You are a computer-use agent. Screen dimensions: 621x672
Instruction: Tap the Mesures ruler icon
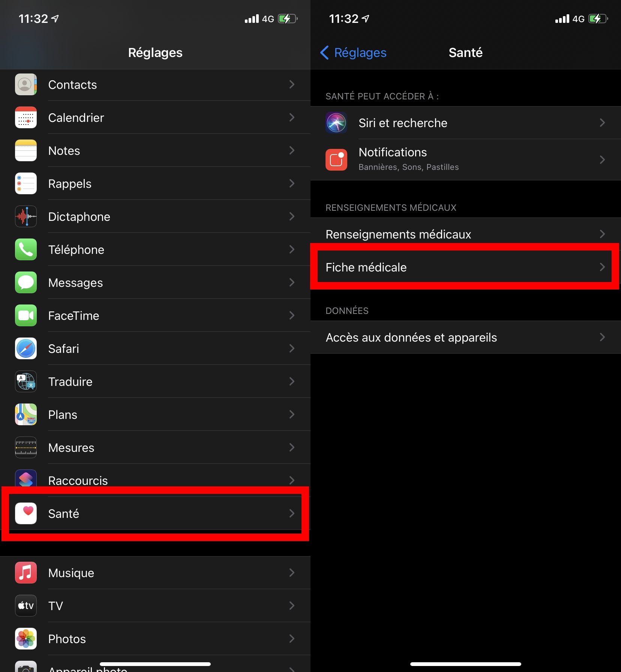click(x=26, y=448)
